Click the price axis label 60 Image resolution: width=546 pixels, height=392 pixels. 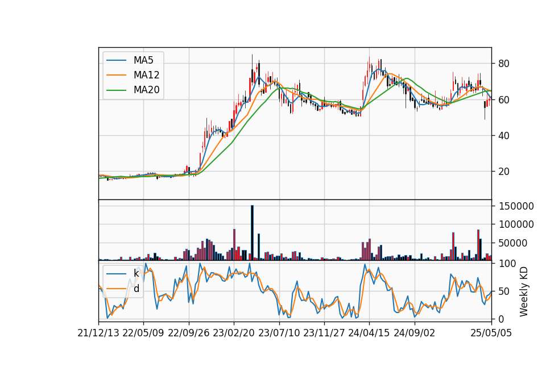coord(504,100)
